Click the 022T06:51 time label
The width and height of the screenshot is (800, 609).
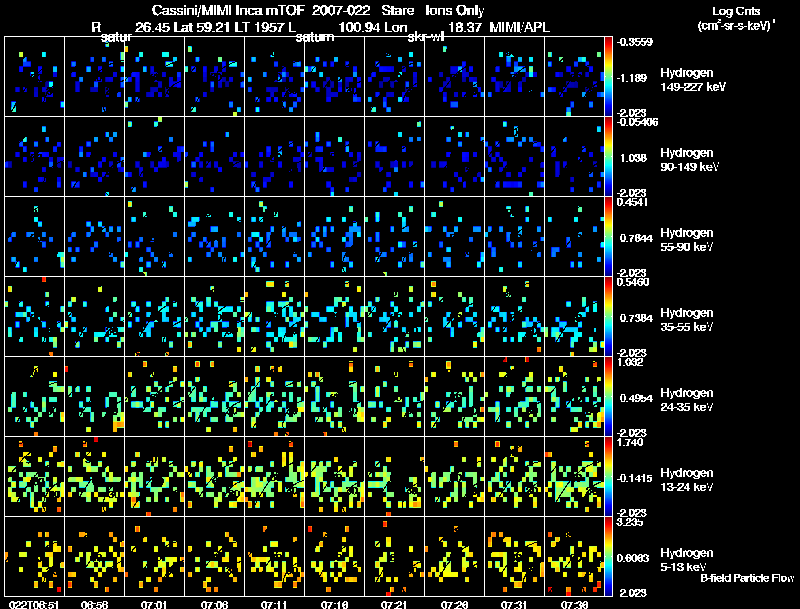(34, 604)
